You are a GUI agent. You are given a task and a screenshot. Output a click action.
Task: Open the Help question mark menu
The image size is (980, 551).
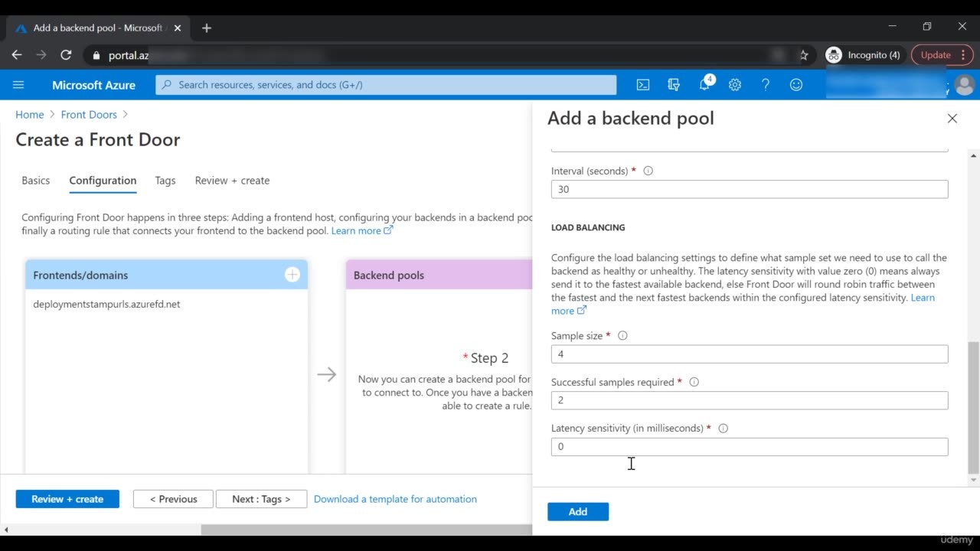click(766, 85)
